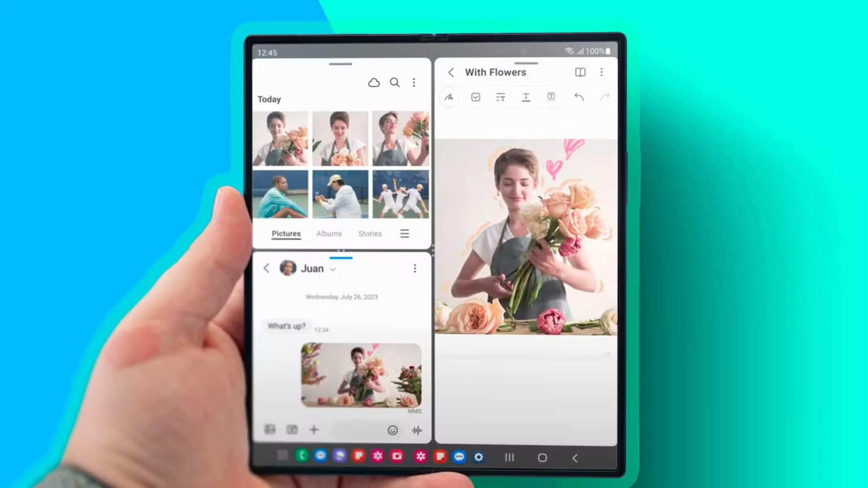868x488 pixels.
Task: Click the undo button in notes toolbar
Action: [578, 97]
